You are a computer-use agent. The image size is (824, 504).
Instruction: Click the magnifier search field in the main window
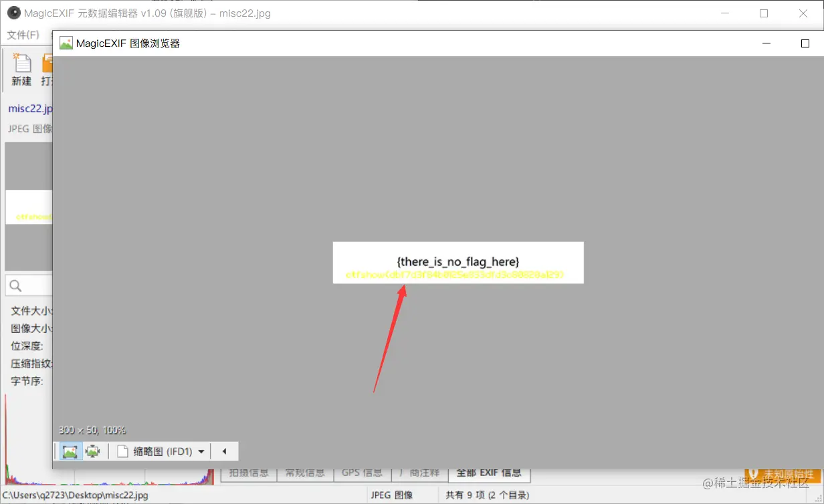[x=29, y=285]
